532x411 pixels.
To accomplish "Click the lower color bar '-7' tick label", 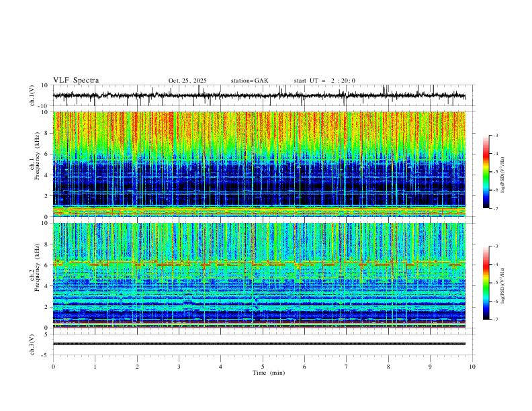I will coord(496,320).
